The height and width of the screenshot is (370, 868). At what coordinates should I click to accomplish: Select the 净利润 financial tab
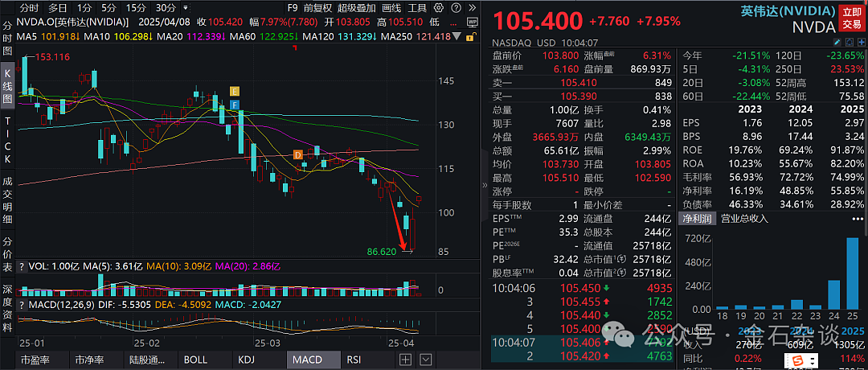pyautogui.click(x=698, y=218)
